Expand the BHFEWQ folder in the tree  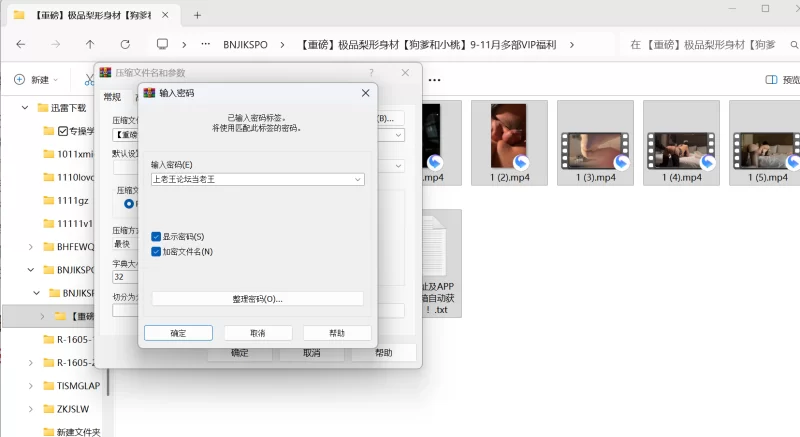pyautogui.click(x=31, y=247)
